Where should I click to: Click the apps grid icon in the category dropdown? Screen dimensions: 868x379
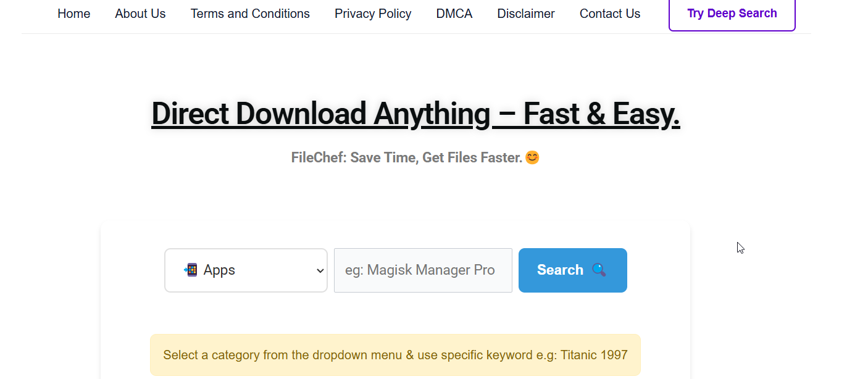190,270
